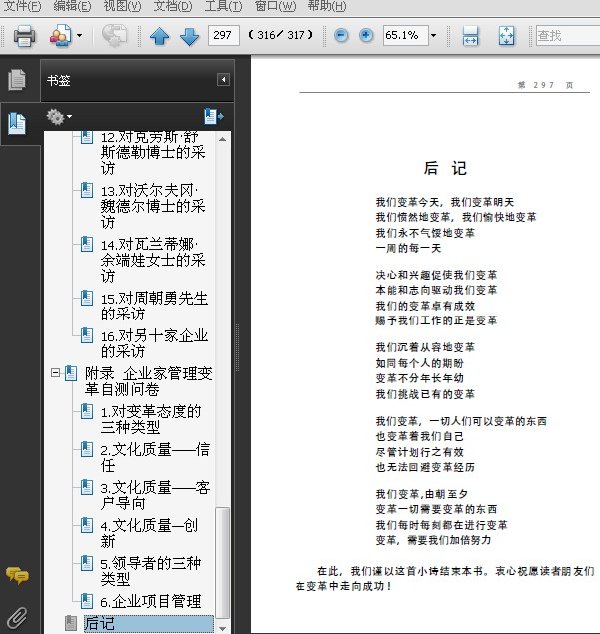600x634 pixels.
Task: Click bookmarks scrollbar down arrow
Action: pyautogui.click(x=222, y=628)
